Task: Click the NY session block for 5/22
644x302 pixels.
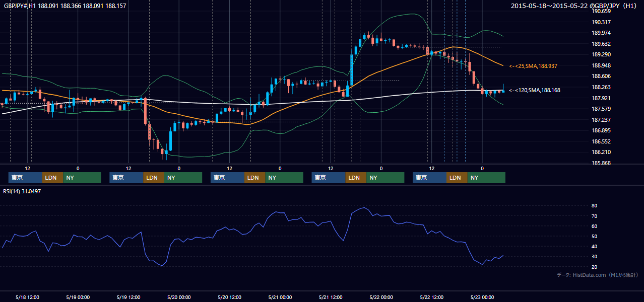Action: 486,178
